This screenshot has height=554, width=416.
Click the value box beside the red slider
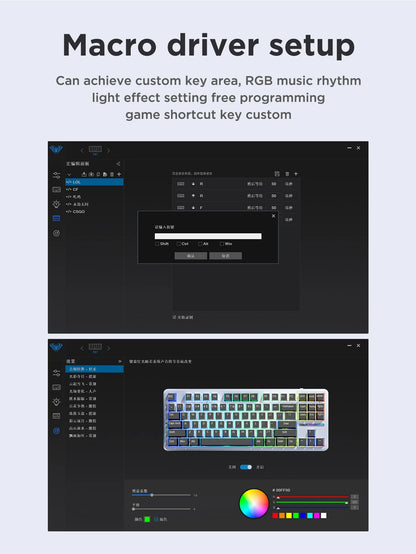355,497
